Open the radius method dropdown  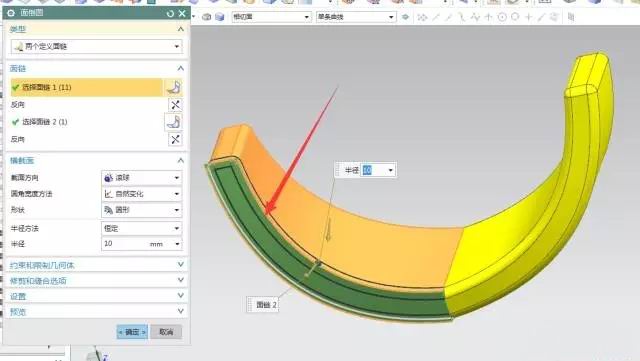(141, 228)
